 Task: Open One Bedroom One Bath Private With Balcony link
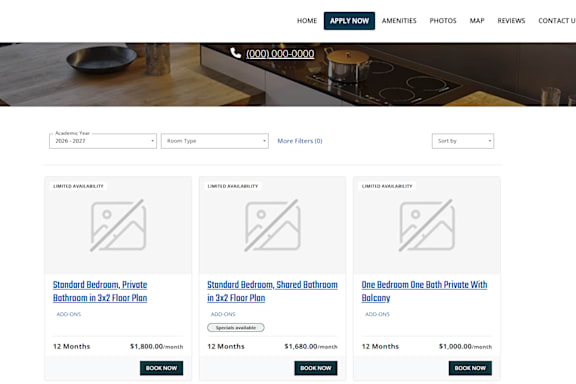click(x=424, y=291)
